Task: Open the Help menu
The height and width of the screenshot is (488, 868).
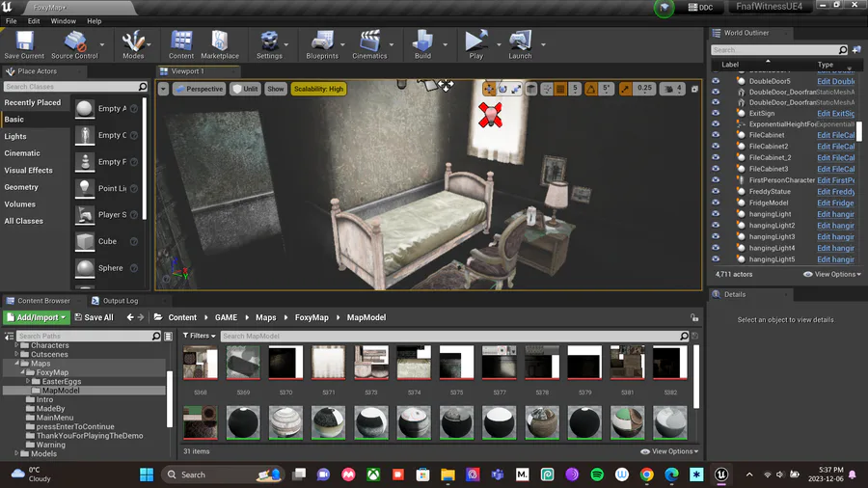Action: tap(95, 21)
